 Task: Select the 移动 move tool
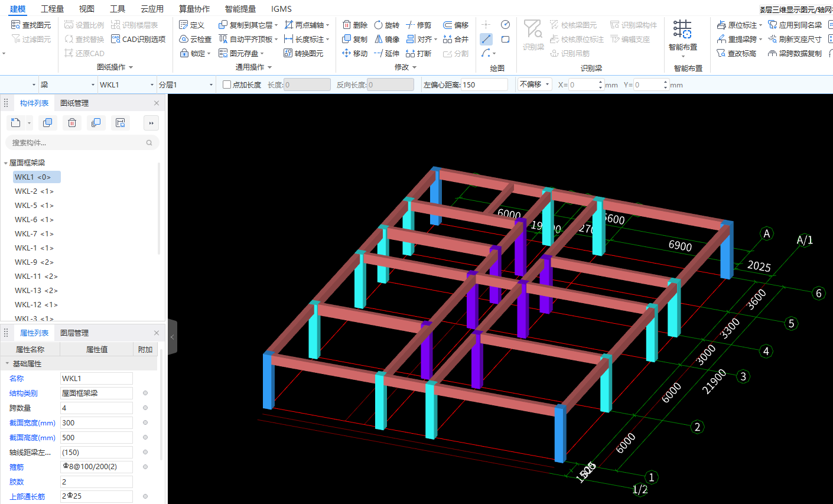(354, 53)
